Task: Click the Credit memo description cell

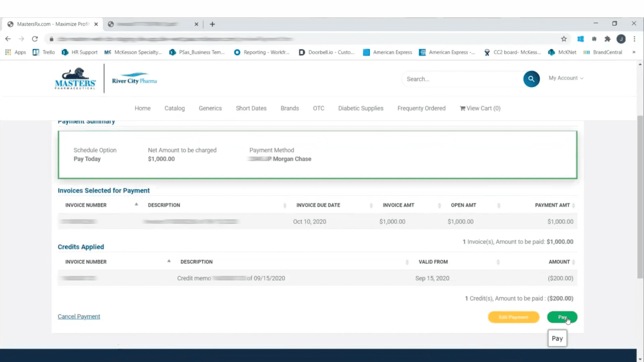Action: pyautogui.click(x=231, y=278)
